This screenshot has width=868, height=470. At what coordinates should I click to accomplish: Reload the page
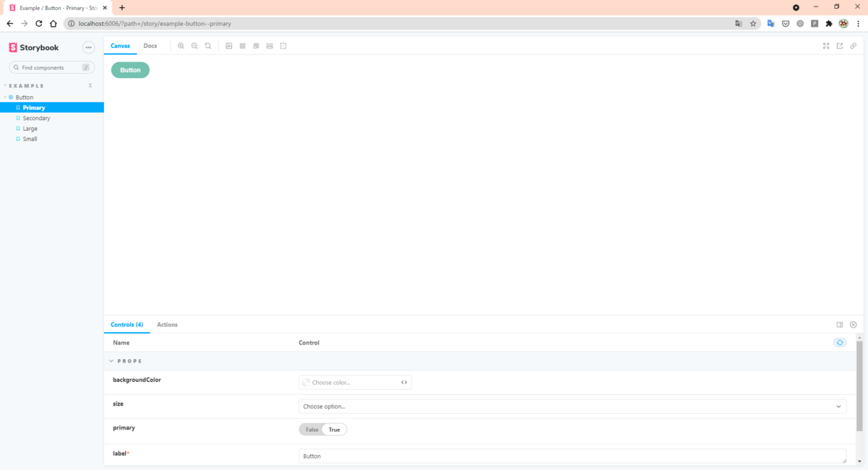click(39, 23)
